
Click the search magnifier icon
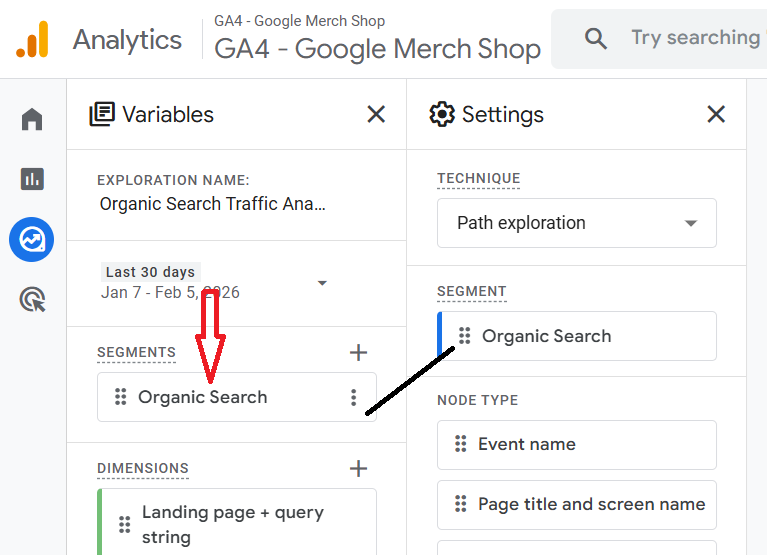[x=596, y=39]
